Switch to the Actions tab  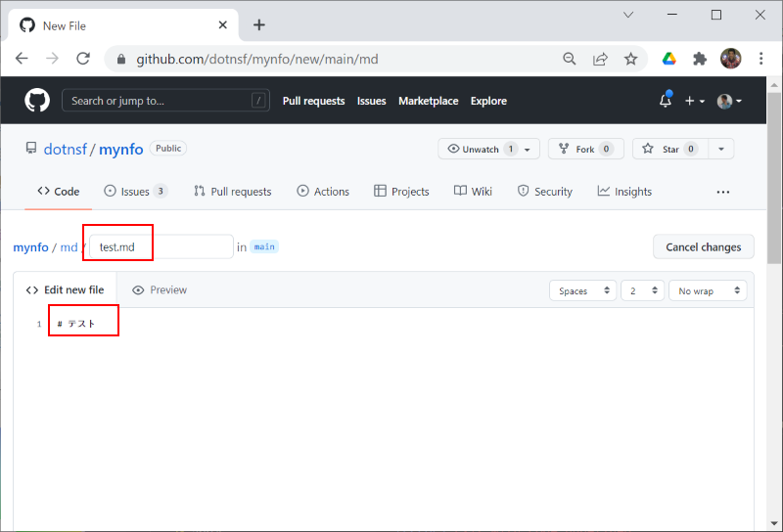(323, 192)
